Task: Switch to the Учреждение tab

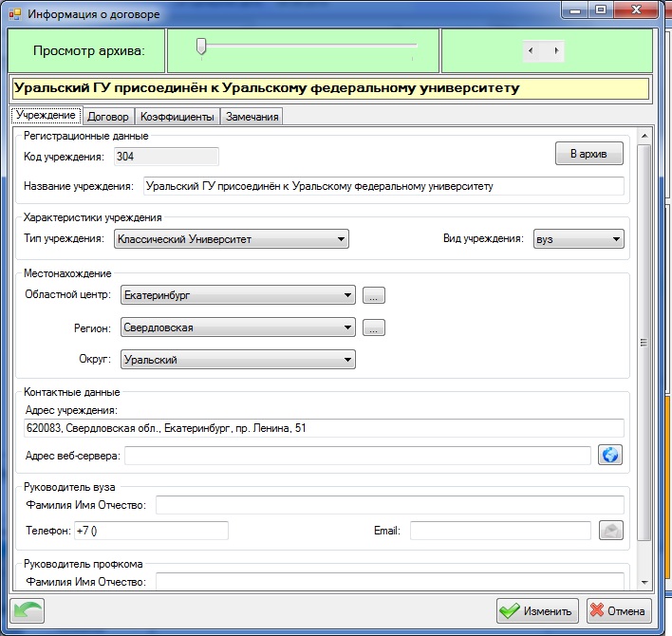Action: (x=47, y=115)
